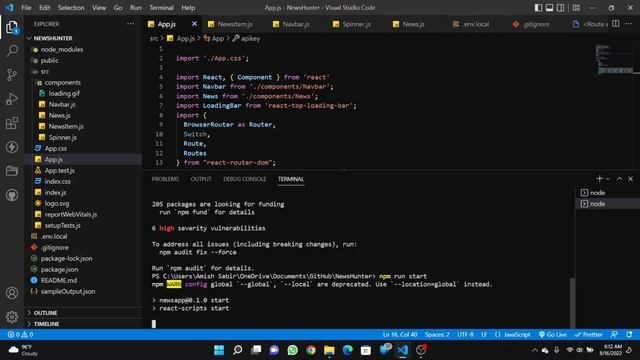The image size is (640, 360).
Task: Add a new terminal with plus icon
Action: click(599, 179)
